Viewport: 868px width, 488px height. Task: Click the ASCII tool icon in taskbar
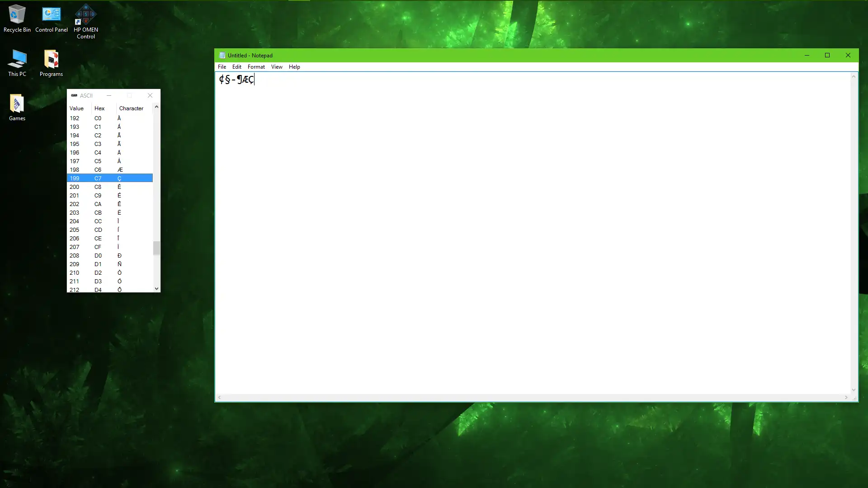[74, 95]
